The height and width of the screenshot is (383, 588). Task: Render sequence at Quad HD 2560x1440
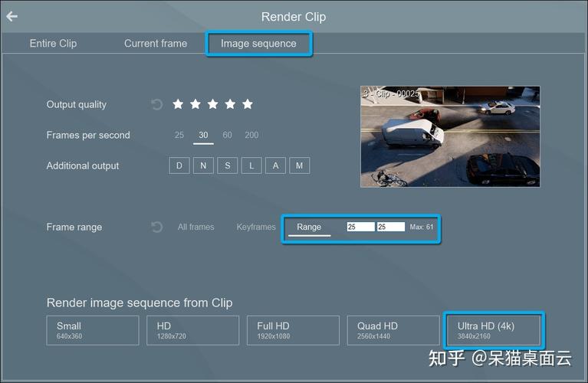tap(393, 331)
